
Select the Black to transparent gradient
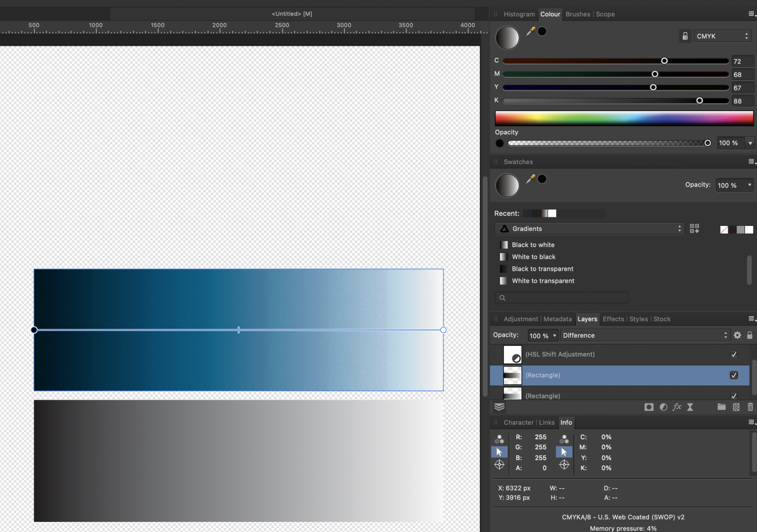543,269
